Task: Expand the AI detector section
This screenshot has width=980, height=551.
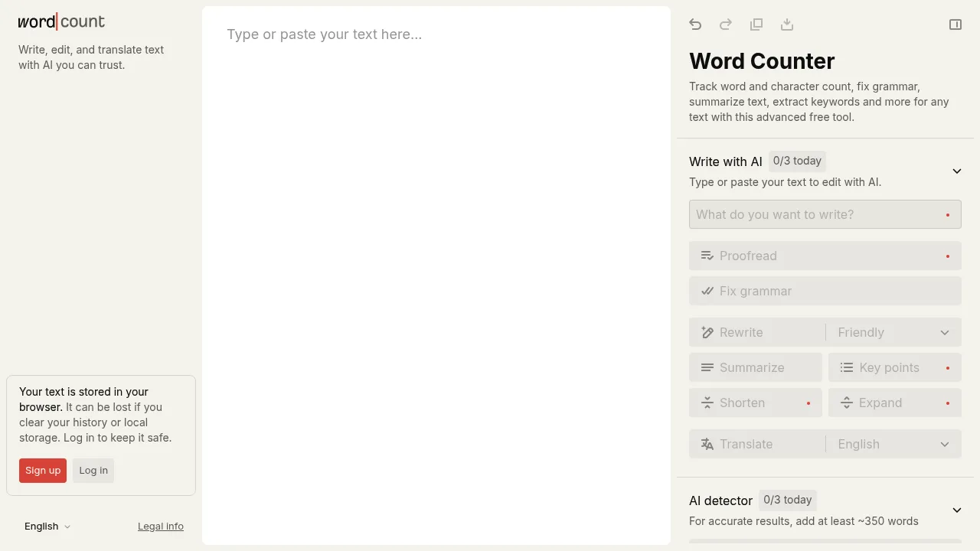Action: 956,510
